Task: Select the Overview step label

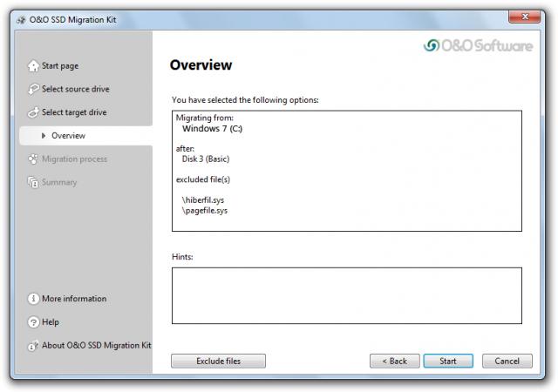Action: click(x=68, y=136)
